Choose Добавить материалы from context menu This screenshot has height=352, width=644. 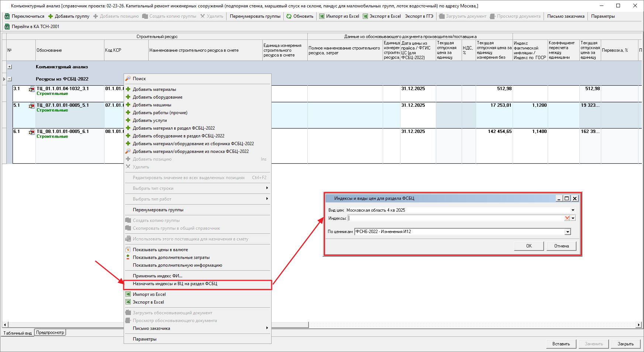click(x=154, y=89)
